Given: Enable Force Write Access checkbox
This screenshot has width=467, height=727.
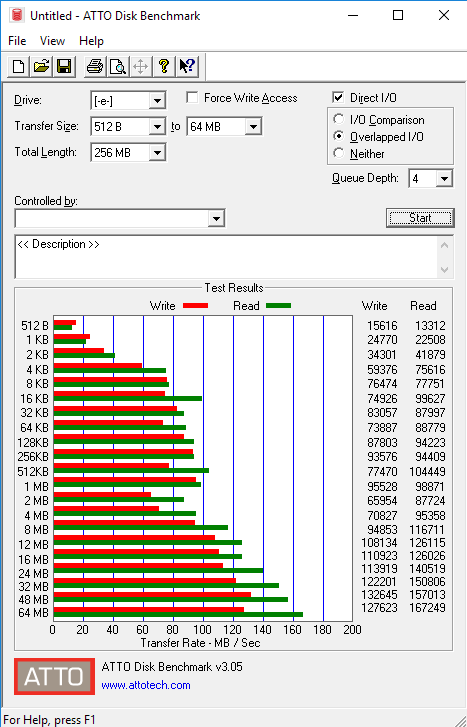Looking at the screenshot, I should pos(192,98).
